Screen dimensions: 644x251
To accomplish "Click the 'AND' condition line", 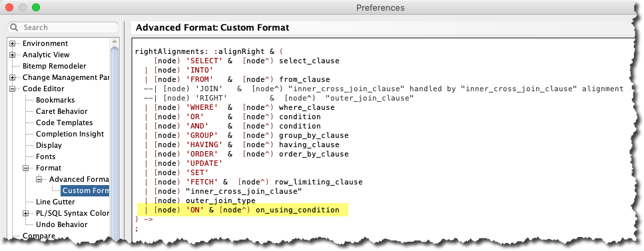I will (232, 126).
